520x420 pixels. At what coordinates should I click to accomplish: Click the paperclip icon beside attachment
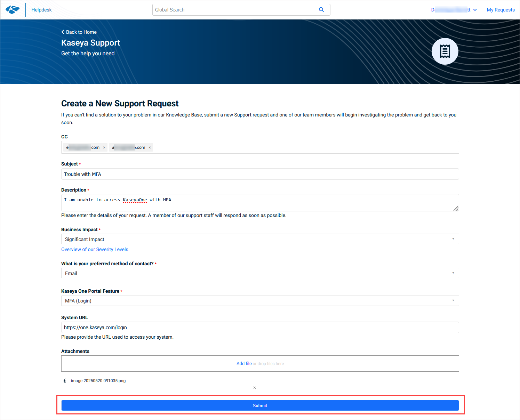[65, 381]
